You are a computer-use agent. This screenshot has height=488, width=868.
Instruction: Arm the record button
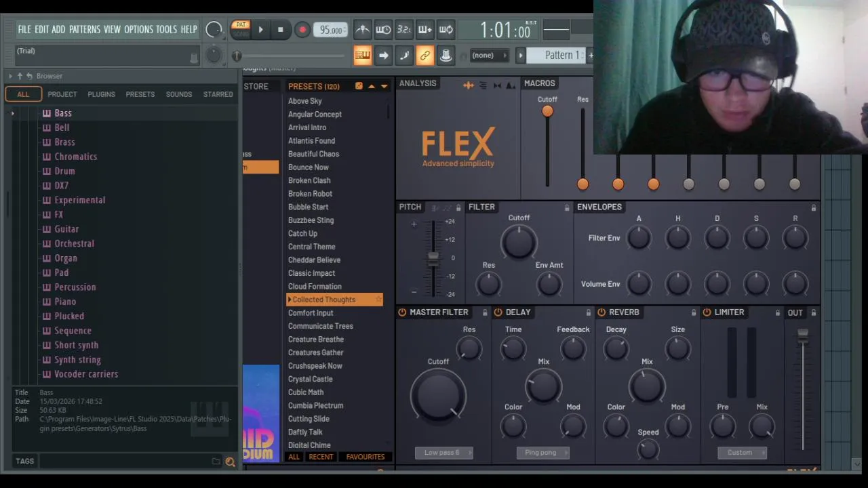tap(302, 30)
